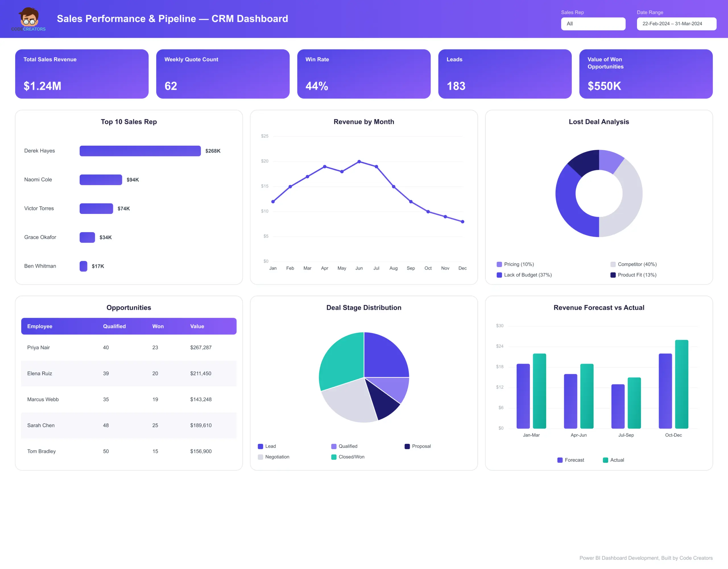Open the Date Range picker
Viewport: 728px width, 569px height.
click(x=676, y=24)
